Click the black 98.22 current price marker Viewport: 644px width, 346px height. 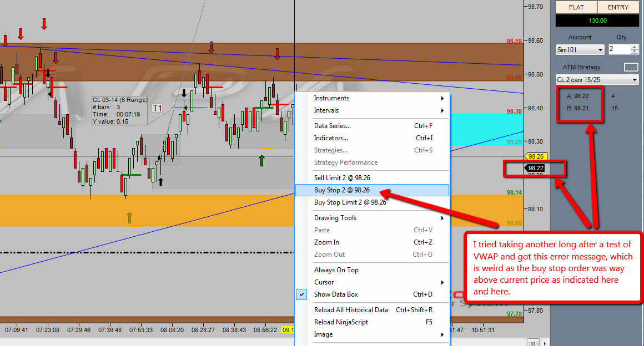[536, 168]
